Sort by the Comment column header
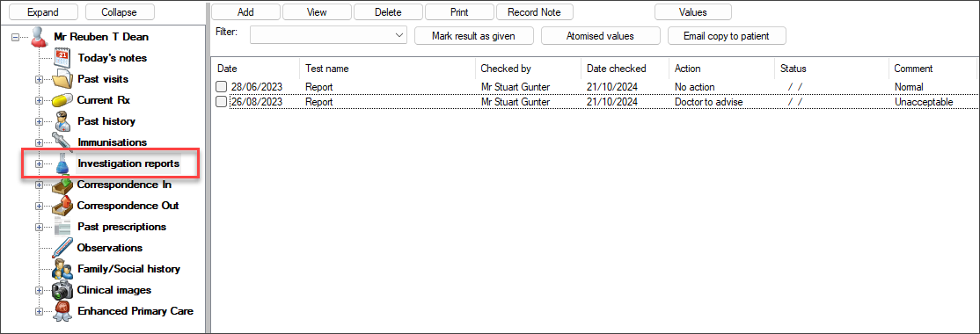The image size is (980, 334). [932, 69]
